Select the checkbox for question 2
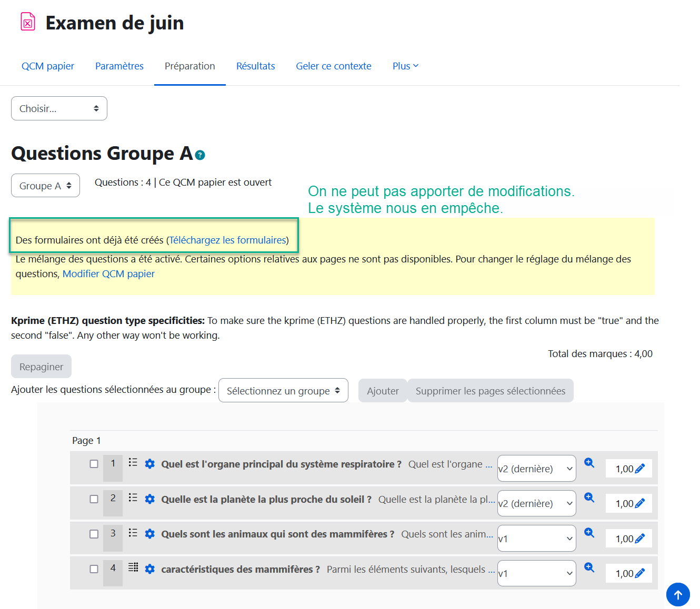700x609 pixels. click(x=94, y=499)
